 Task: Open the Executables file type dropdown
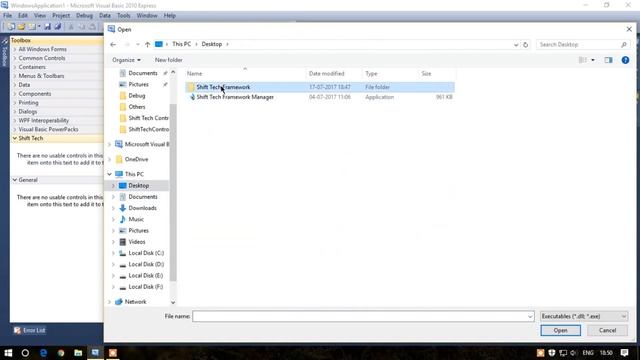(584, 316)
